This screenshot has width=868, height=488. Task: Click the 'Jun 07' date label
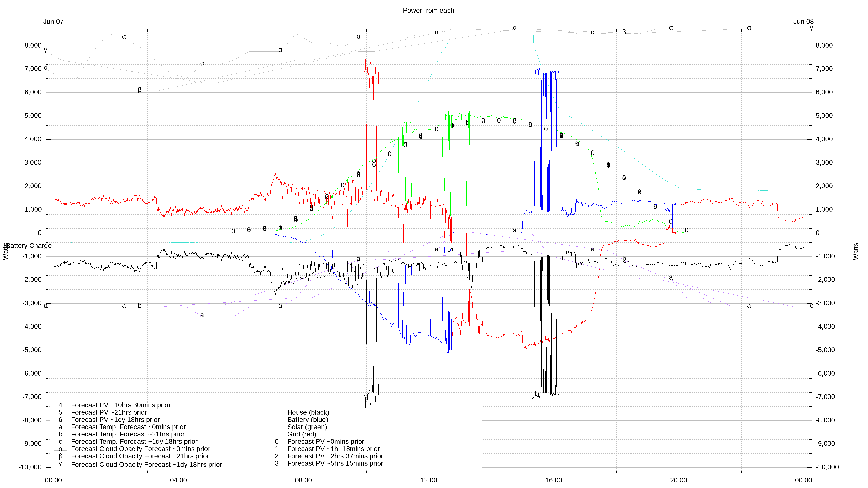pyautogui.click(x=53, y=22)
